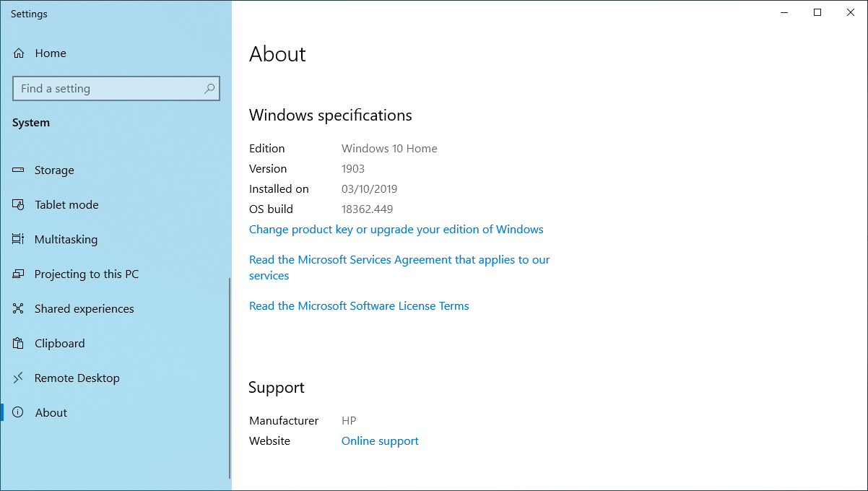Click Change product key or upgrade link
Screen dimensions: 868x491
(396, 229)
